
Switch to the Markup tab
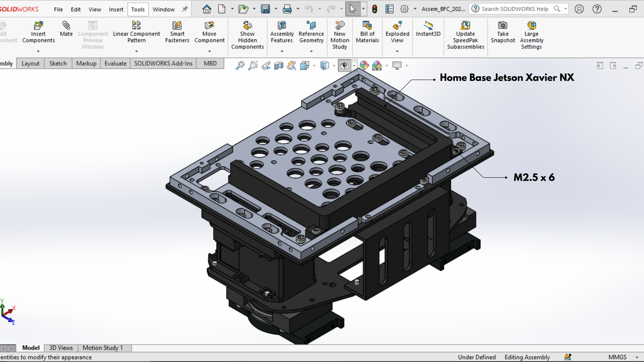[86, 63]
